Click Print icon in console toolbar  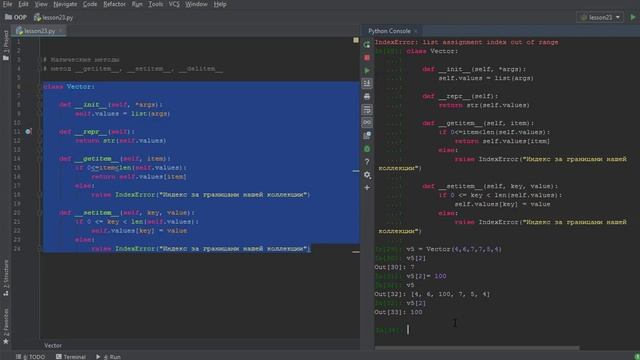click(x=367, y=96)
